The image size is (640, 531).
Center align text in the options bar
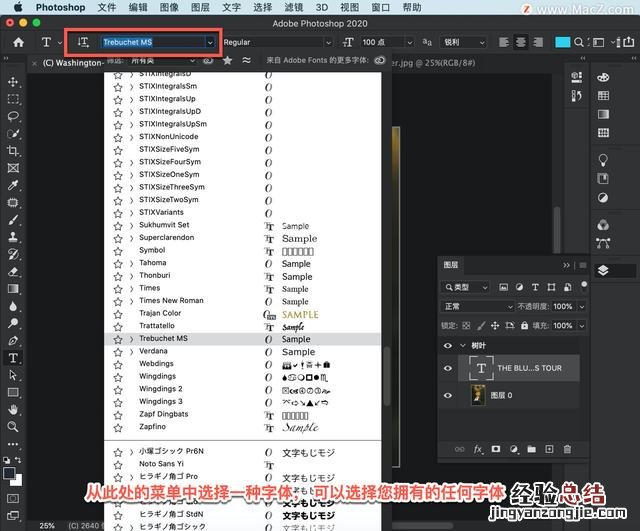[x=521, y=42]
